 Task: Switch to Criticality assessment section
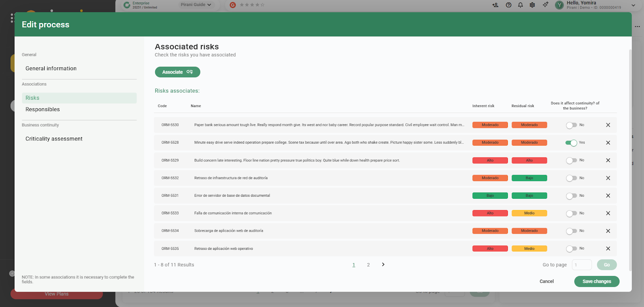[54, 139]
